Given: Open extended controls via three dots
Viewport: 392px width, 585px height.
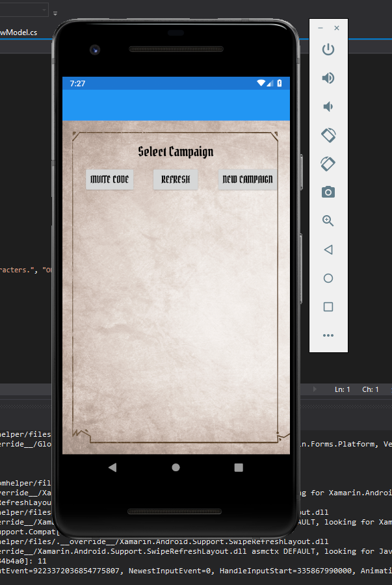Looking at the screenshot, I should coord(328,335).
